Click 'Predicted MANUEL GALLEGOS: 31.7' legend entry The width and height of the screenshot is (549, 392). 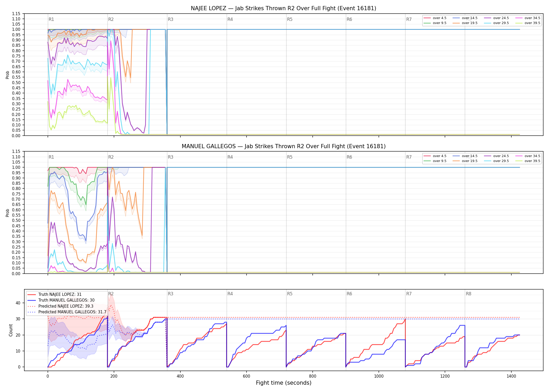67,312
